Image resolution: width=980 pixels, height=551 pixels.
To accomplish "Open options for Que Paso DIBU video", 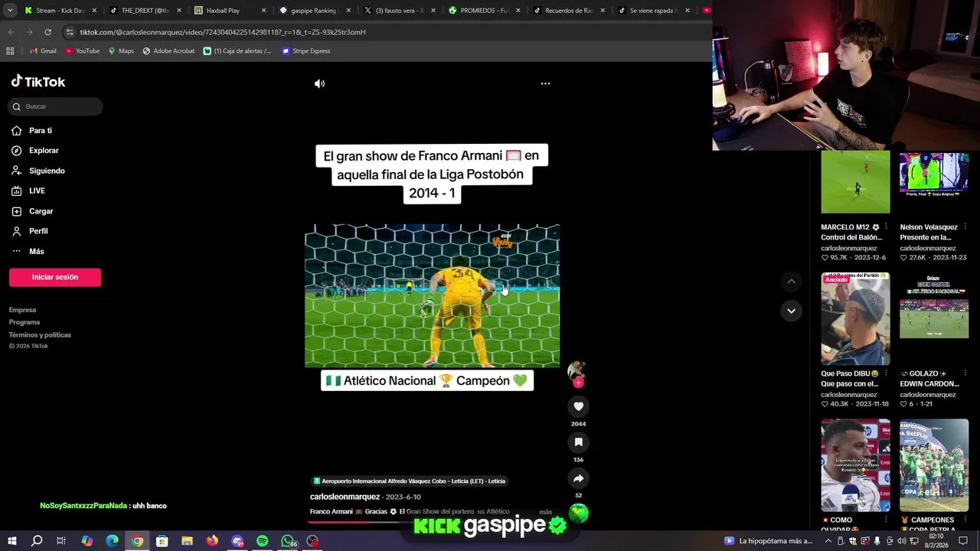I will coord(886,373).
